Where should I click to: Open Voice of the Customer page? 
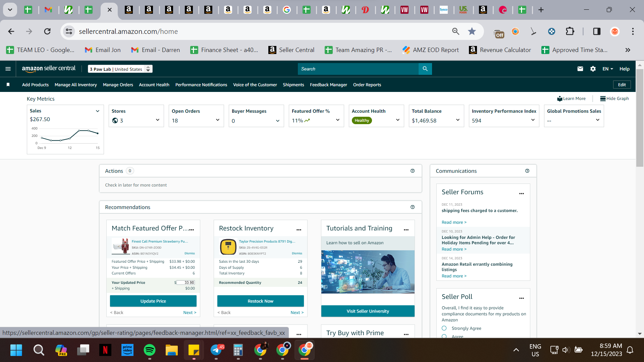(255, 85)
